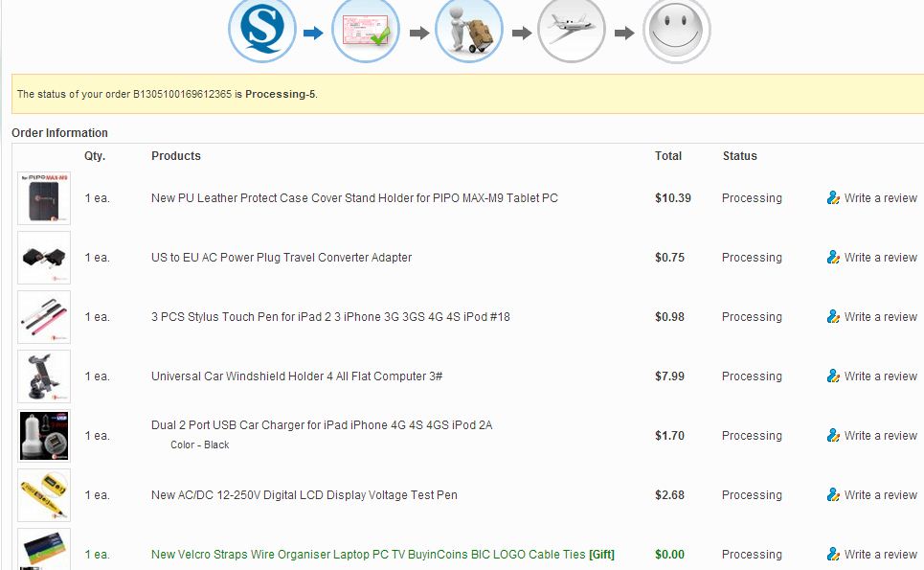Open Dual 2 Port USB Car Charger product

click(x=322, y=425)
